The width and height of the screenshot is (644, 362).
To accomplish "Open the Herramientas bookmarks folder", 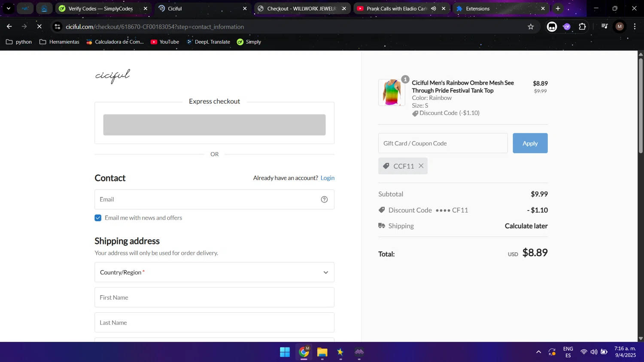I will pyautogui.click(x=59, y=42).
